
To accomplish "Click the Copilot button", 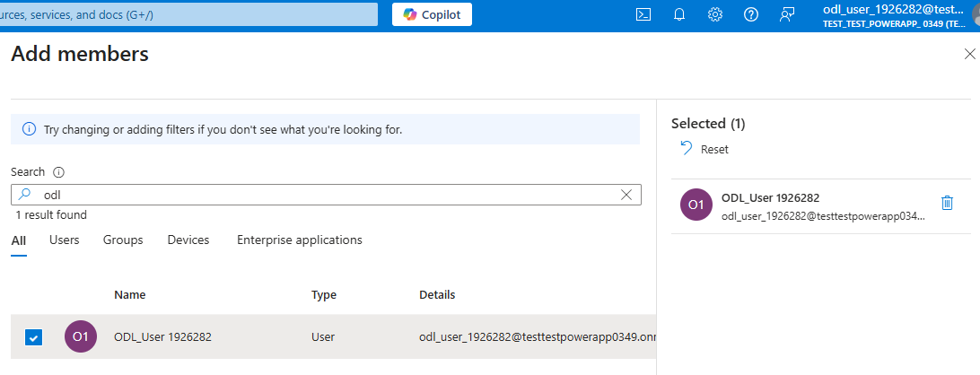I will pyautogui.click(x=432, y=14).
